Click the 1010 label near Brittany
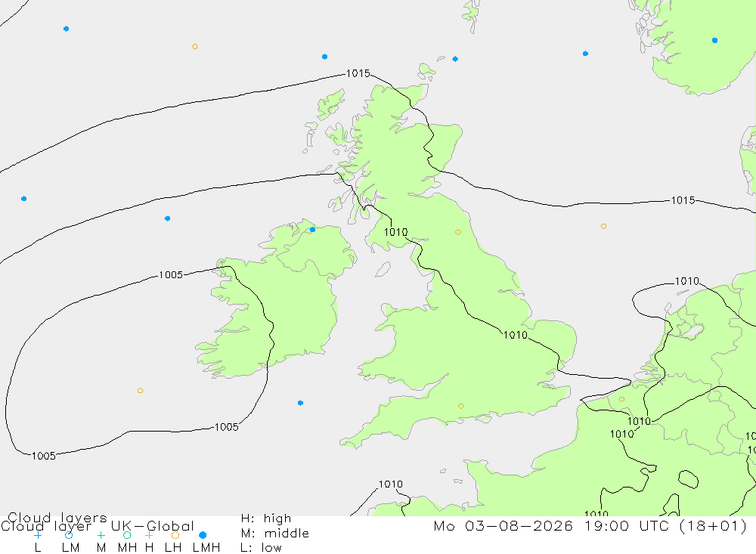The width and height of the screenshot is (756, 554). (x=391, y=484)
